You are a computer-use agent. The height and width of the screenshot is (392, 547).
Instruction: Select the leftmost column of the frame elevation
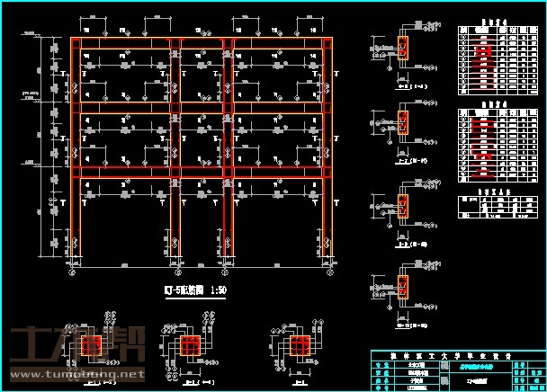point(73,153)
